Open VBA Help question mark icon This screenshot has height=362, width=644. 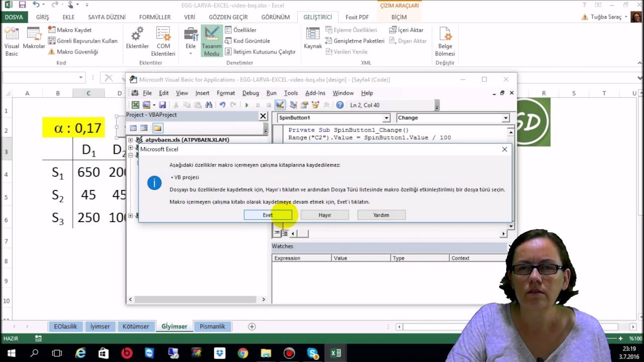click(x=340, y=105)
